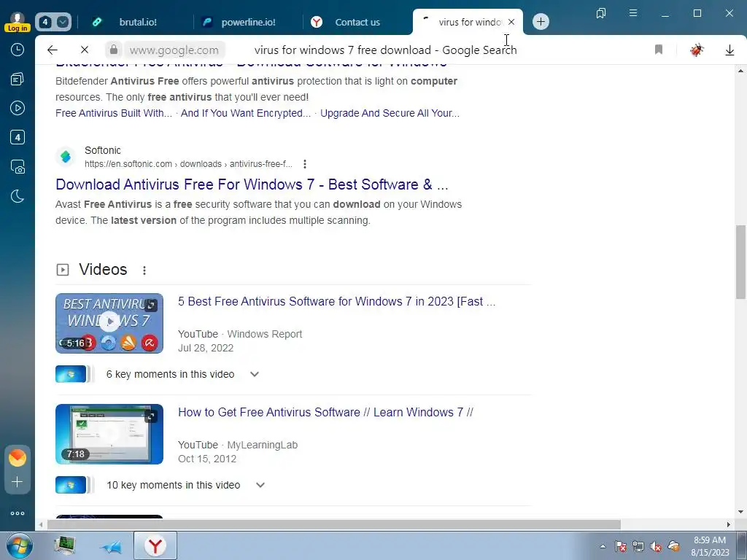Open Download Antivirus Free For Windows 7 link
This screenshot has width=747, height=560.
252,184
